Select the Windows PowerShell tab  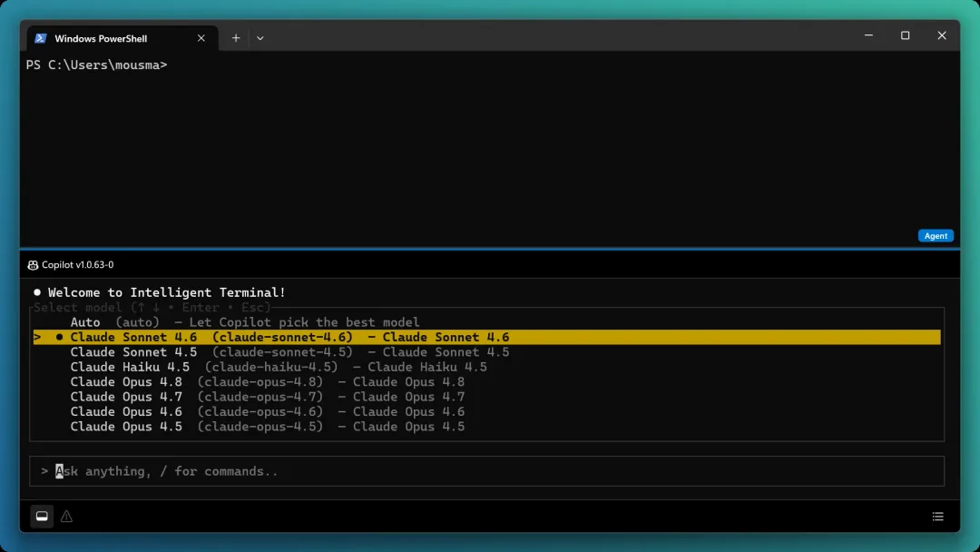pyautogui.click(x=122, y=38)
